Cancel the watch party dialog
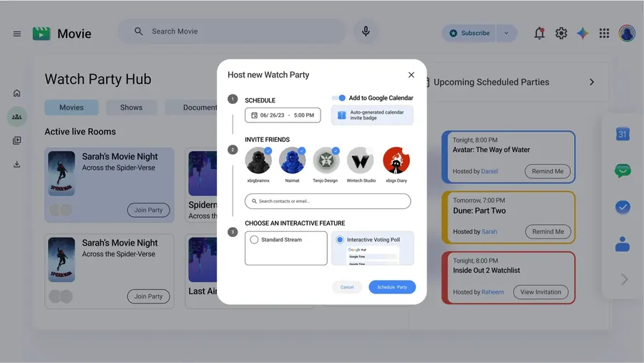The height and width of the screenshot is (363, 644). (347, 287)
